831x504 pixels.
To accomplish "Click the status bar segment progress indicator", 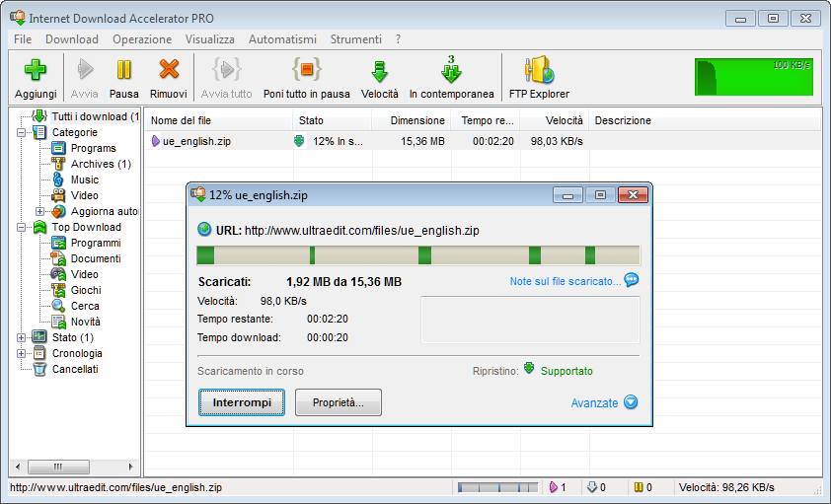I will (x=497, y=487).
